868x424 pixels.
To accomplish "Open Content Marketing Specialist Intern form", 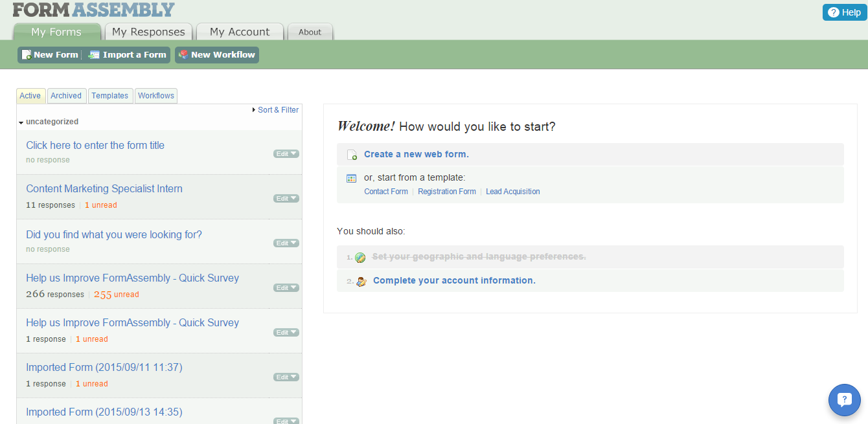I will pos(104,188).
